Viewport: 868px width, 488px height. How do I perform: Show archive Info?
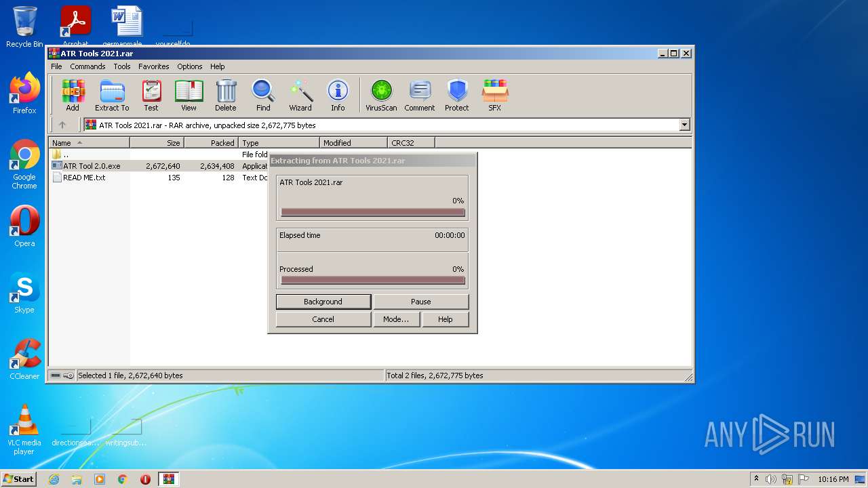point(338,95)
